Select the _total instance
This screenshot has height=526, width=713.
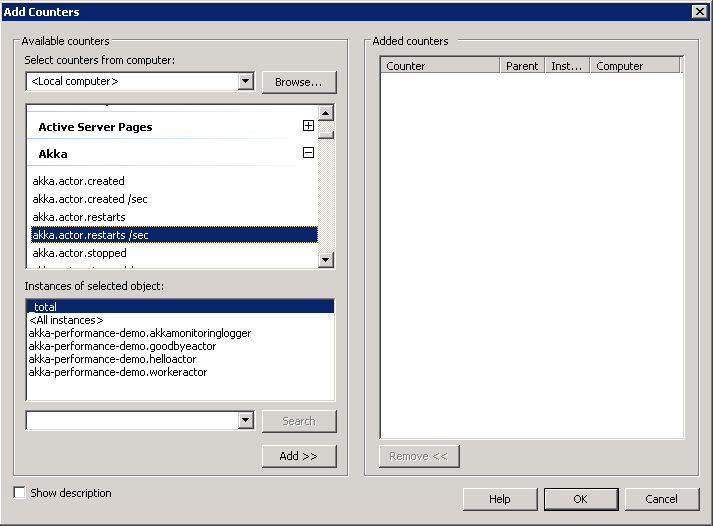(181, 306)
